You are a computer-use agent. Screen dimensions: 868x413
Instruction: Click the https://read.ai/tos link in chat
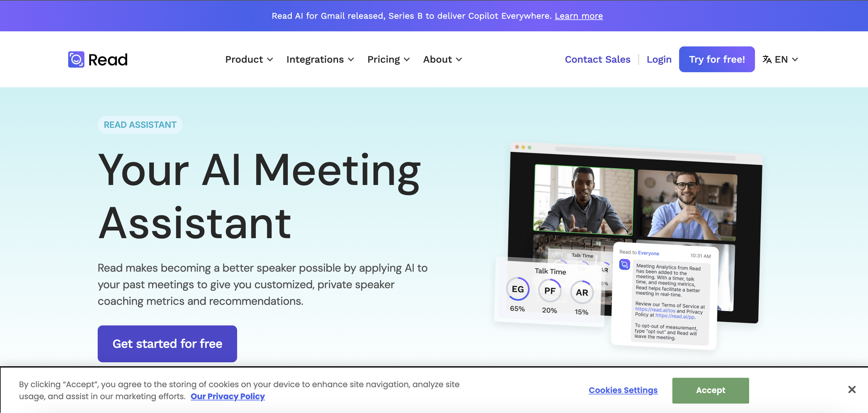pos(655,309)
